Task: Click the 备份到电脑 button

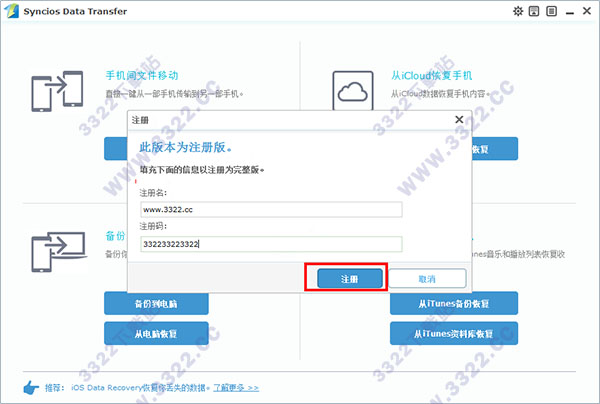Action: pos(156,303)
